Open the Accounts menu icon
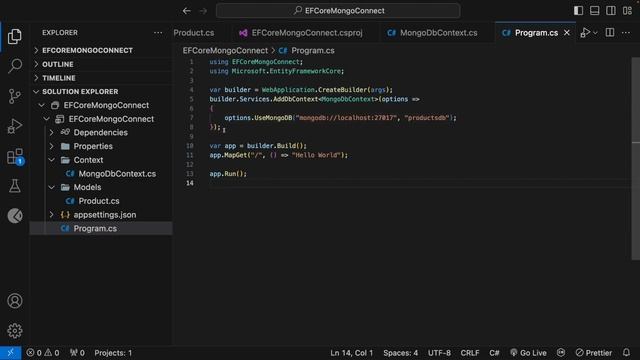640x360 pixels. coord(15,301)
